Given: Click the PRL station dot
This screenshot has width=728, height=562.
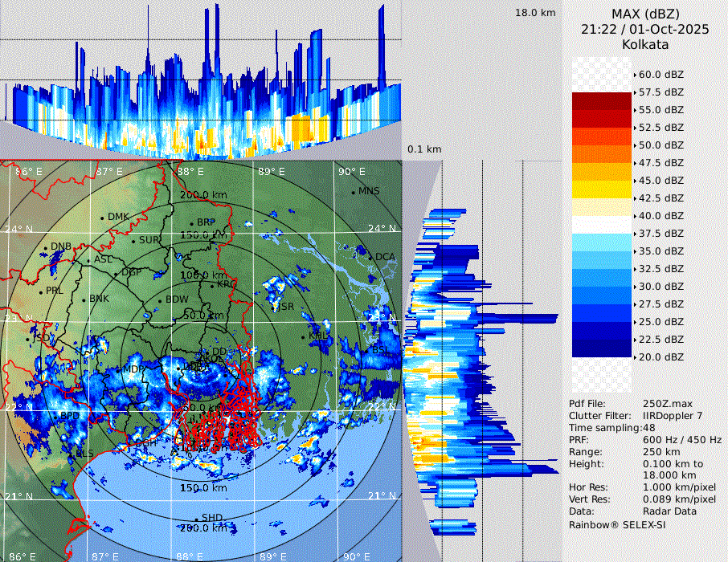Looking at the screenshot, I should [x=41, y=291].
